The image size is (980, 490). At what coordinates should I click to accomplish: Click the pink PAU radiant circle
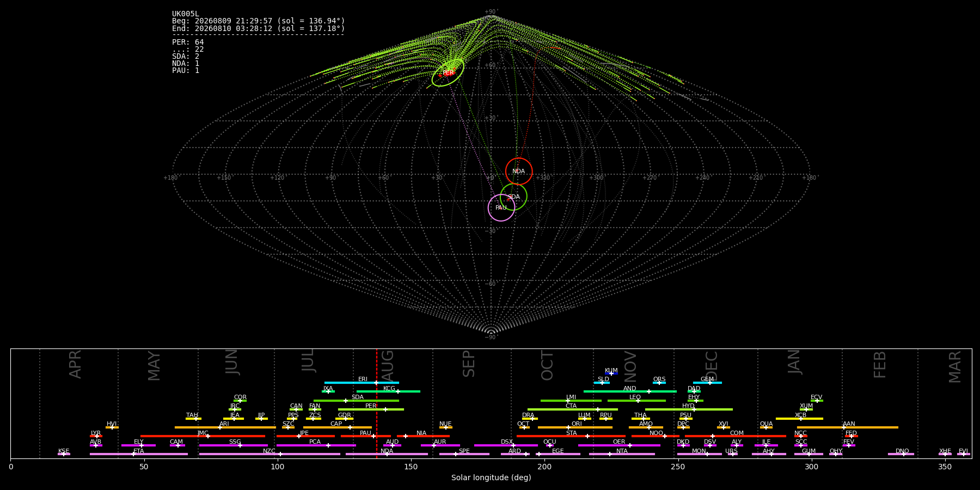(x=501, y=207)
